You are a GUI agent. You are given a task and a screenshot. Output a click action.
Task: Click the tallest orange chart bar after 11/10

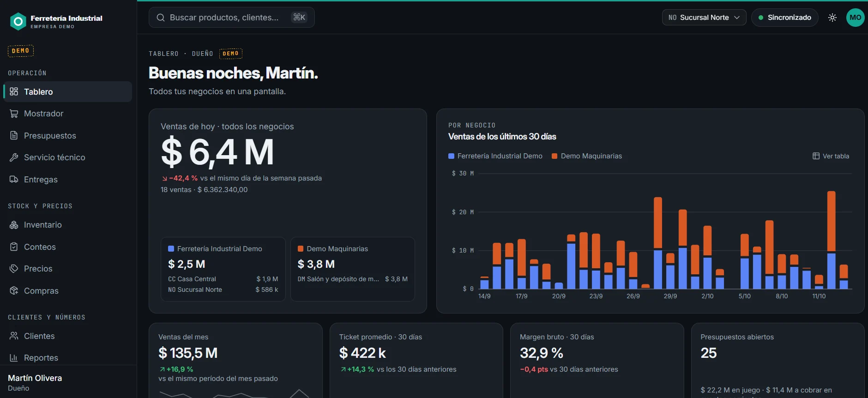tap(832, 221)
